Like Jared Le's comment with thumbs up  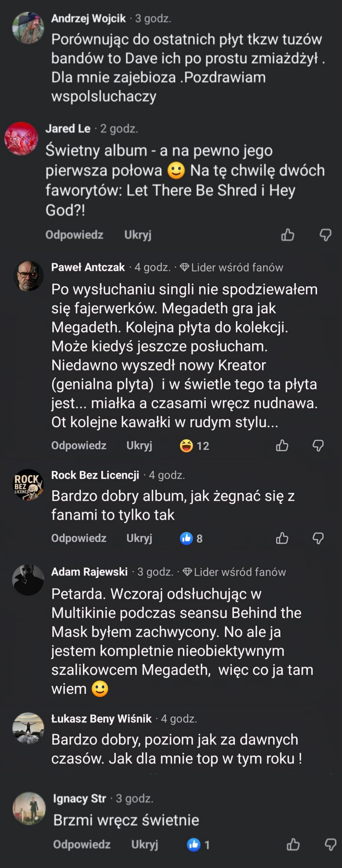pyautogui.click(x=287, y=235)
